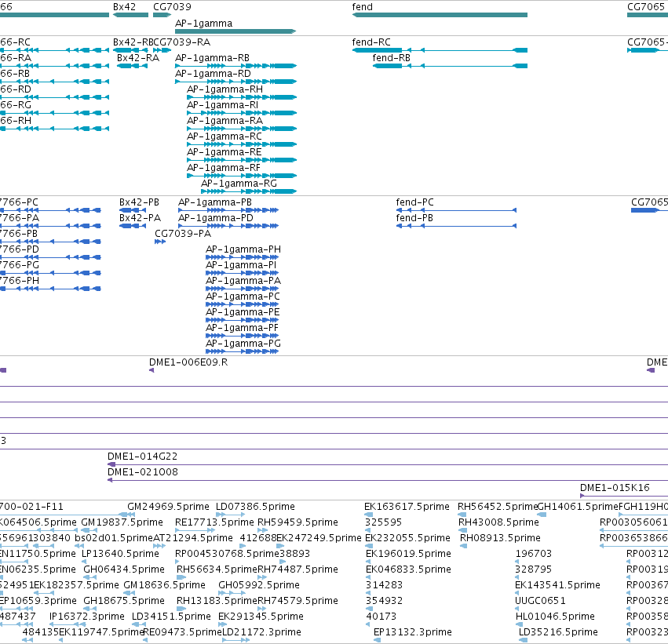This screenshot has height=644, width=668.
Task: Click EST label RH43008.5prime
Action: 499,522
